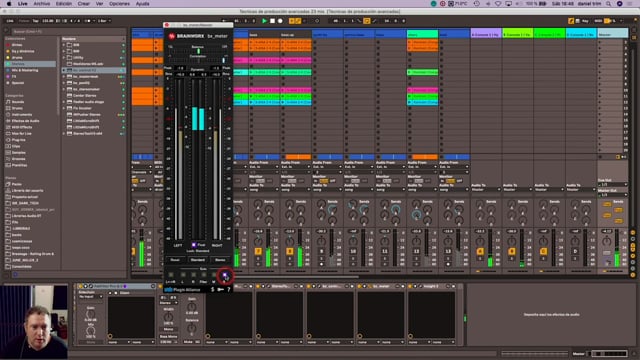Toggle StereoTo... device activator

coord(258,287)
